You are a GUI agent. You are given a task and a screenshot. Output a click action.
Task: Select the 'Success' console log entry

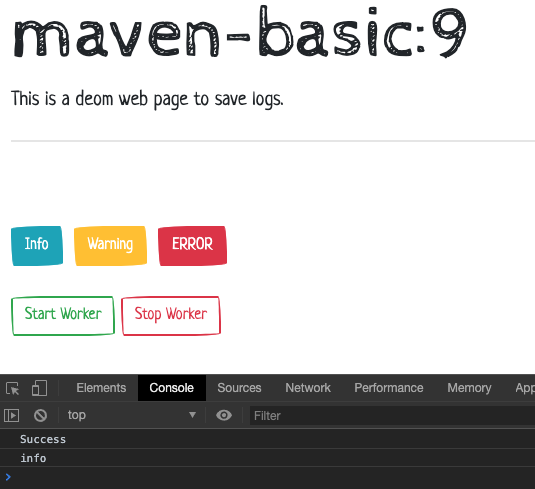[x=268, y=439]
